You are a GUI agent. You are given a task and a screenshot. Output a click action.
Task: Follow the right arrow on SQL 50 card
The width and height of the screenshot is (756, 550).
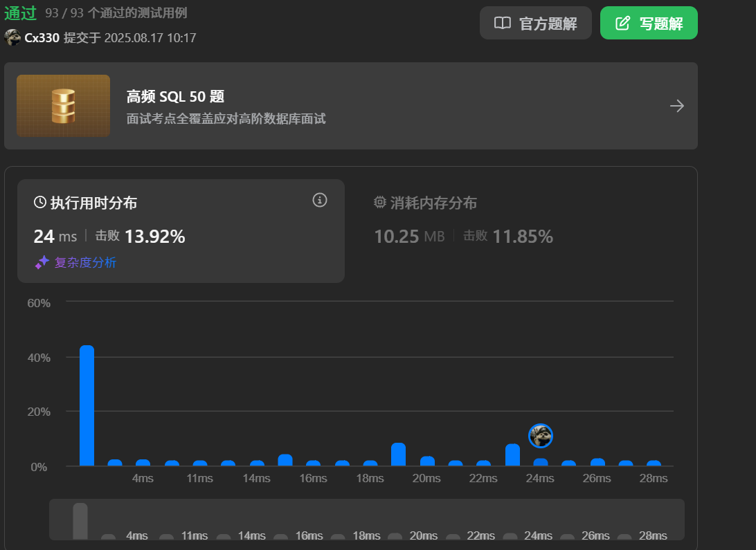[x=677, y=106]
